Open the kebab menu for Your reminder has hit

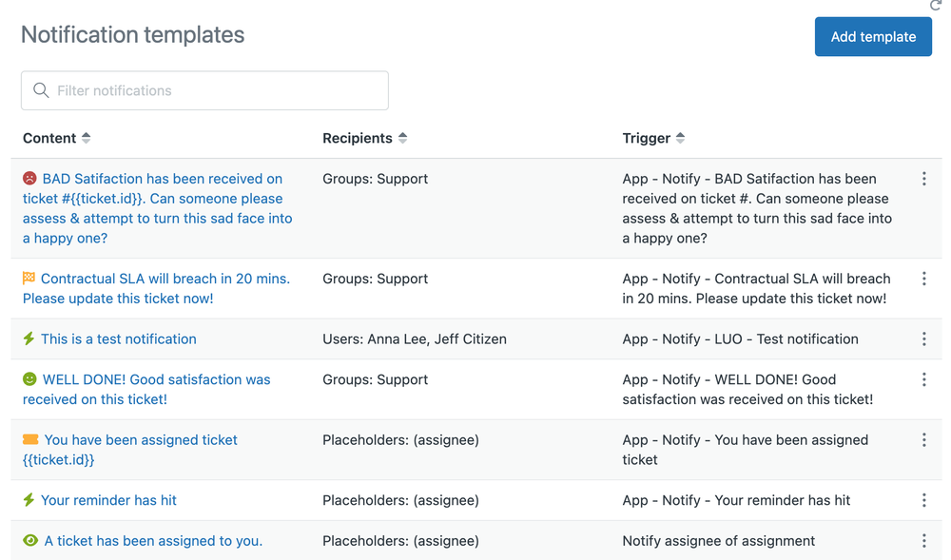[x=923, y=500]
